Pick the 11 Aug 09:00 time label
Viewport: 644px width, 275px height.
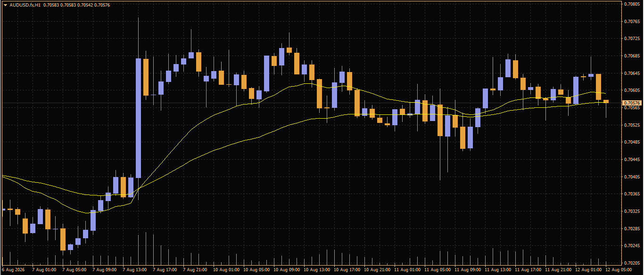tap(468, 270)
